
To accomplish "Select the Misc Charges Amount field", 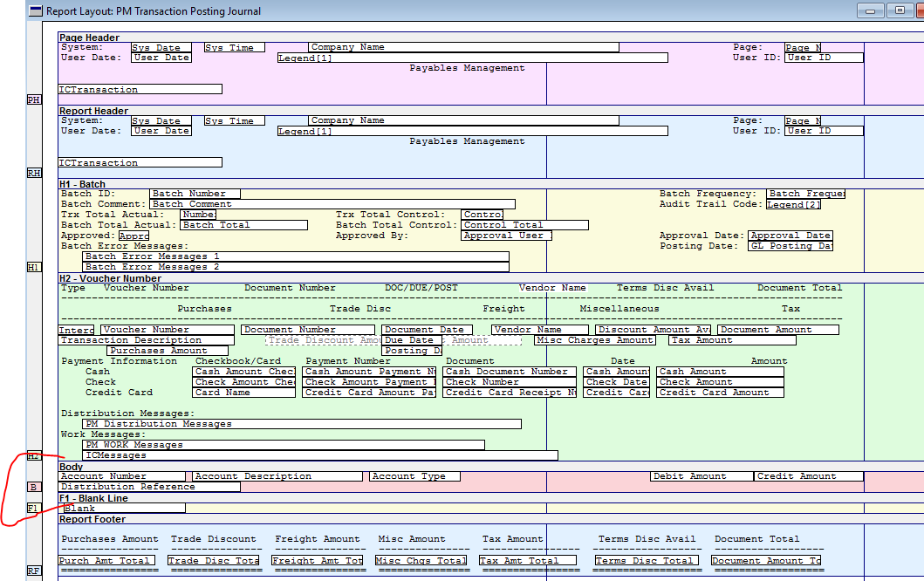I will pyautogui.click(x=595, y=340).
